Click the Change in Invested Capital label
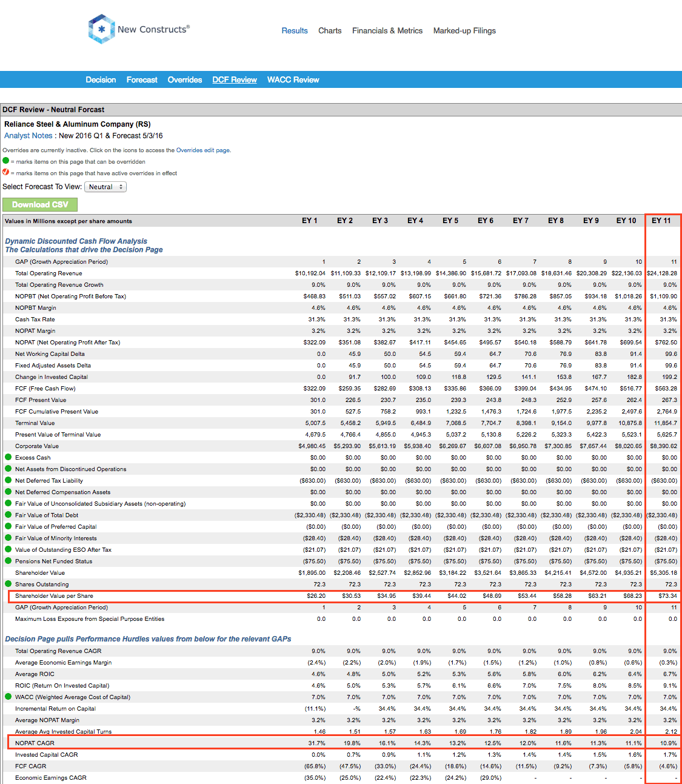Screen dimensions: 682x784 tap(52, 377)
